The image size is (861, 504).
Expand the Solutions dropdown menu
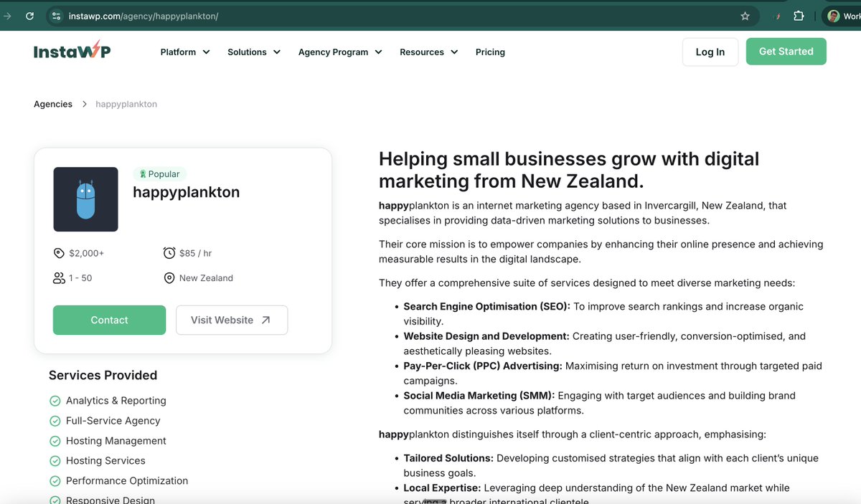coord(254,52)
